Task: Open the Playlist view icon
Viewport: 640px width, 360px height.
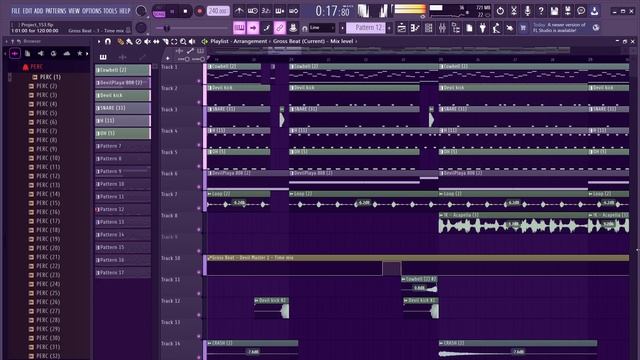Action: [x=402, y=28]
